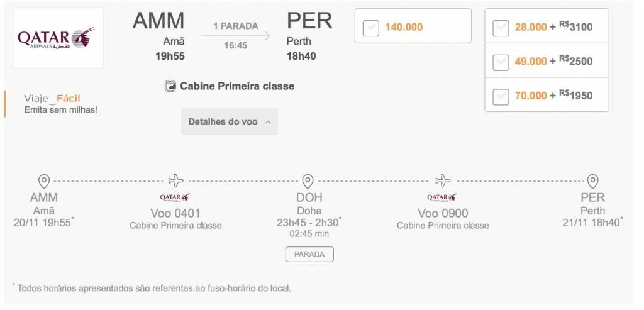The width and height of the screenshot is (644, 310).
Task: Click the chevron arrow in Detalhes do voo
Action: coord(268,123)
